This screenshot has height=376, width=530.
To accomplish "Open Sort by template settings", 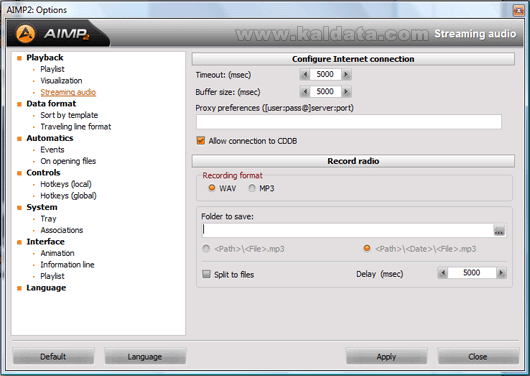I will 69,115.
